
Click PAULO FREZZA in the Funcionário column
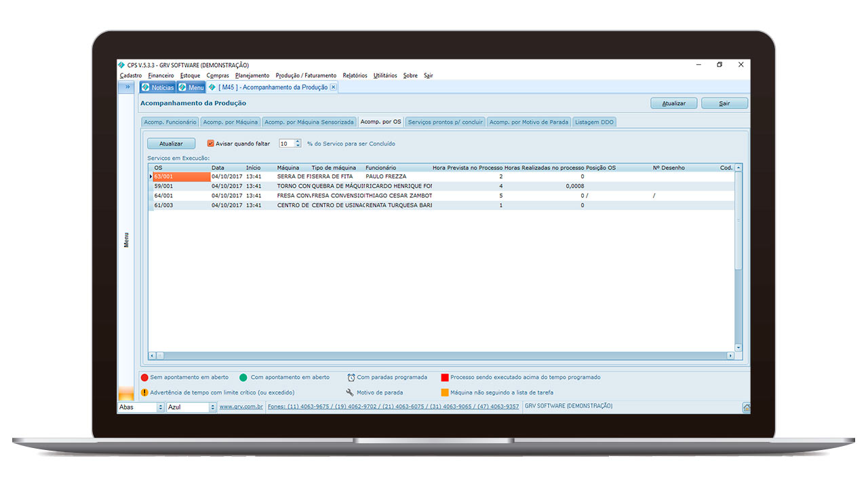pyautogui.click(x=386, y=176)
